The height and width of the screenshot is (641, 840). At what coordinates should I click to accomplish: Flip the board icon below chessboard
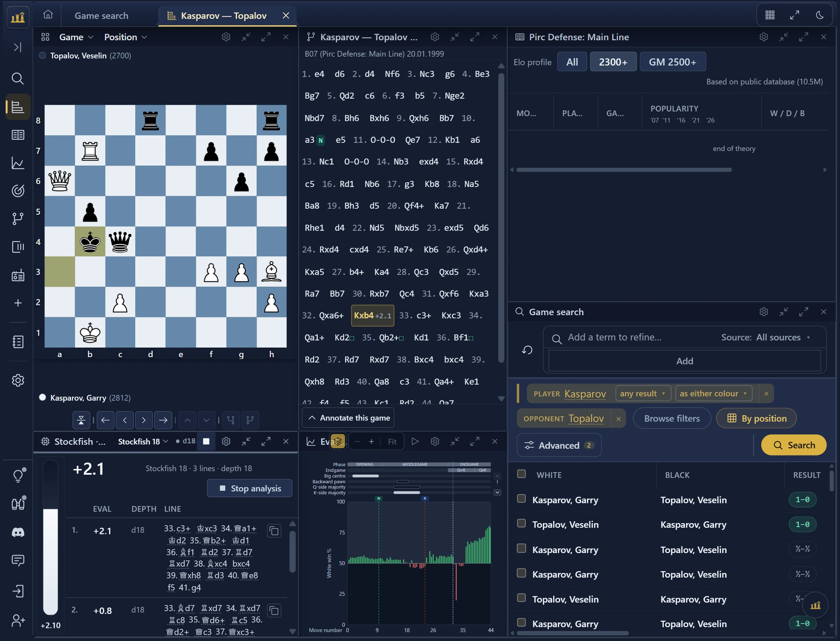click(81, 420)
